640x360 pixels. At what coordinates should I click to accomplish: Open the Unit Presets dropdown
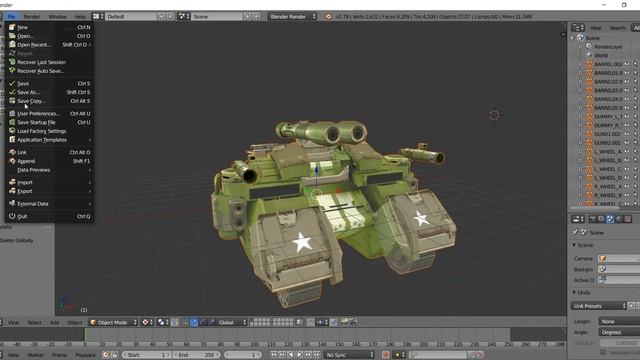click(x=598, y=306)
